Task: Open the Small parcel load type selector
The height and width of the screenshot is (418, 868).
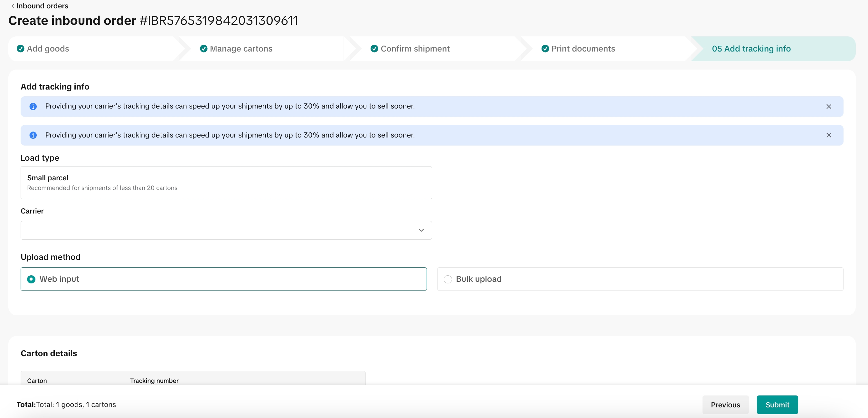Action: [226, 182]
